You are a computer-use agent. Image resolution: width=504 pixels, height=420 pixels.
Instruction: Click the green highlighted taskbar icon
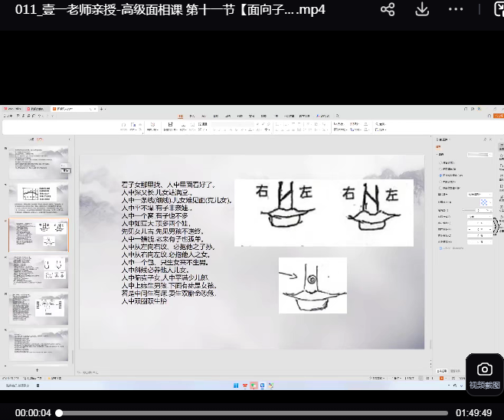(254, 386)
